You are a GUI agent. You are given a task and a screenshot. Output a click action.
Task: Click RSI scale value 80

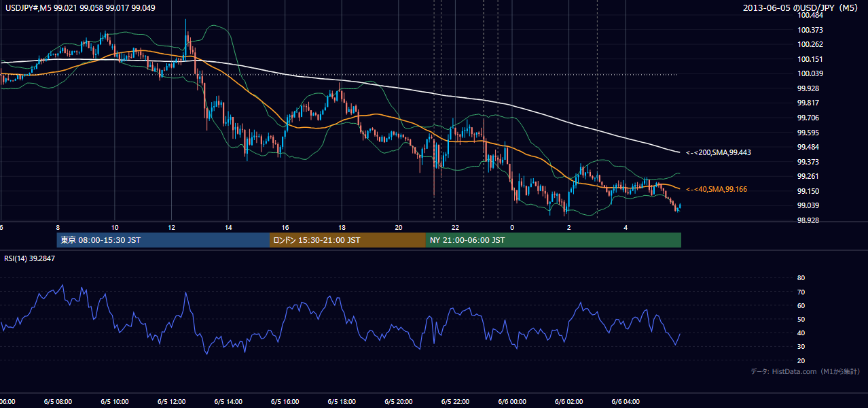[x=801, y=278]
